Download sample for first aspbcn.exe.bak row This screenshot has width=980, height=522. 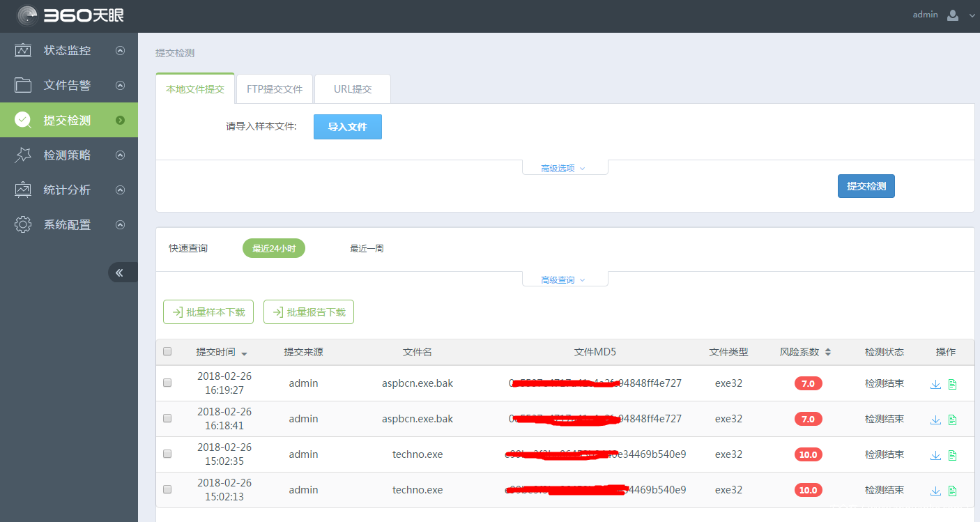pos(935,384)
